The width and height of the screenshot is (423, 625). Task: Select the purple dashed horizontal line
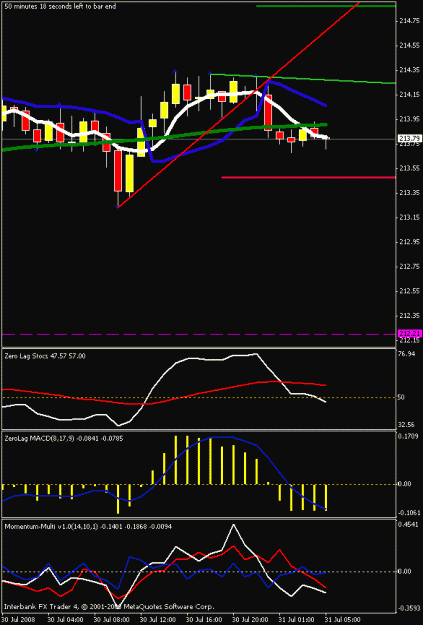click(199, 334)
